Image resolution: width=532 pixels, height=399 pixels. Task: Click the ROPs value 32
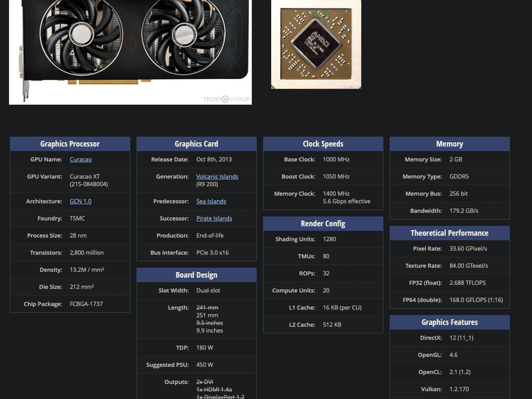[x=326, y=274]
